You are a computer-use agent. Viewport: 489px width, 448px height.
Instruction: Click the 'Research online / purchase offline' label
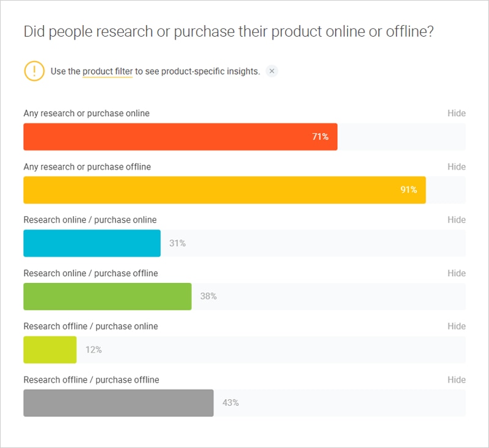(90, 273)
